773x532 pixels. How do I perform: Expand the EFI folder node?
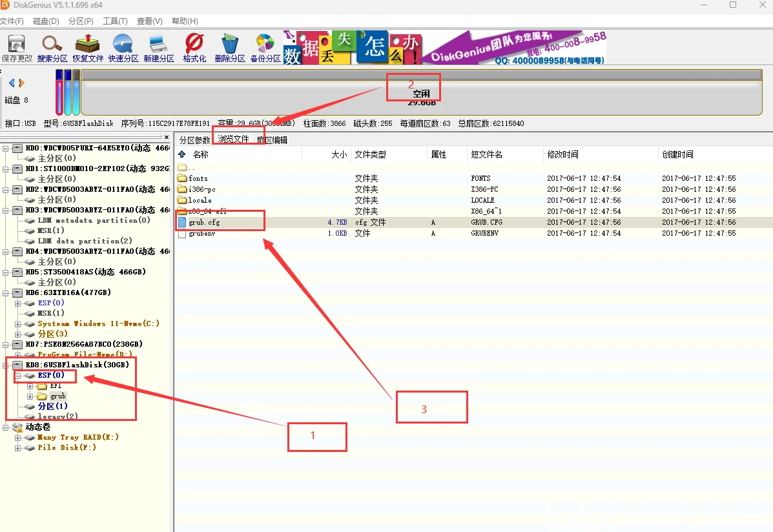[30, 386]
